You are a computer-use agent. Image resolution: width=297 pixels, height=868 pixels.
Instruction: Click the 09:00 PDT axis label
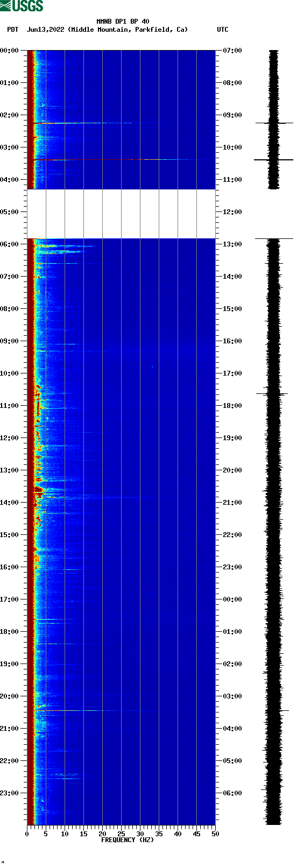10,341
